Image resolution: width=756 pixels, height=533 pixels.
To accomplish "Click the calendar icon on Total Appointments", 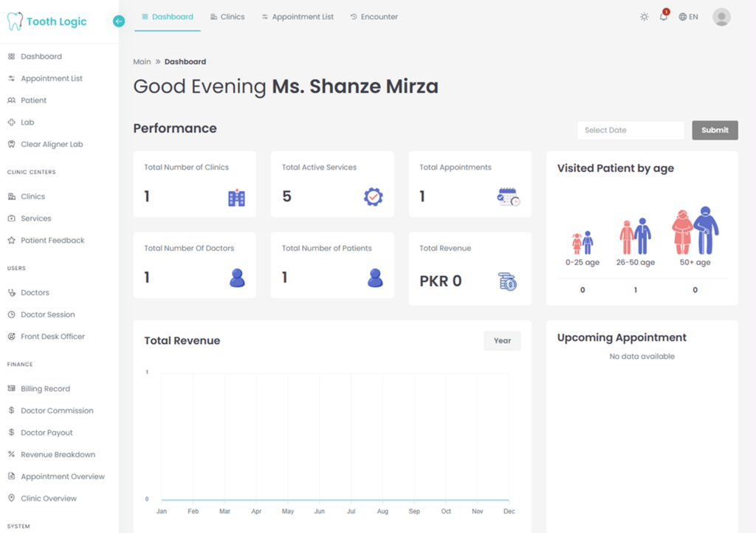I will tap(508, 196).
